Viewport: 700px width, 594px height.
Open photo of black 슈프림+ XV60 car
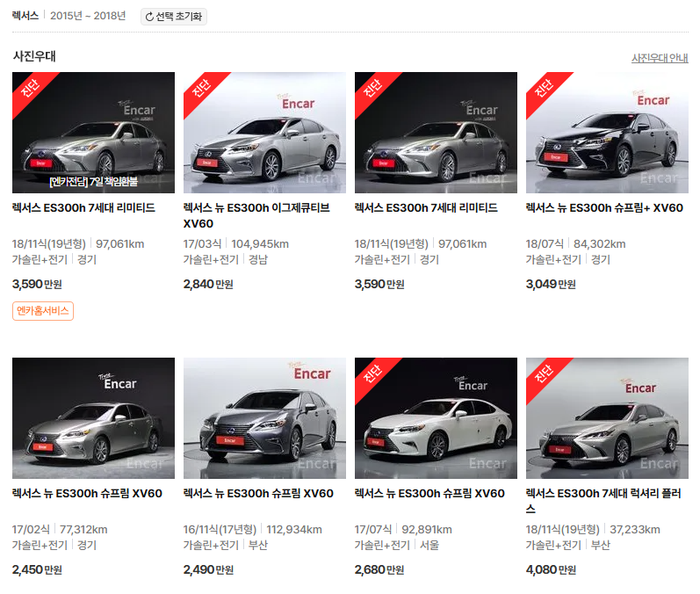607,133
